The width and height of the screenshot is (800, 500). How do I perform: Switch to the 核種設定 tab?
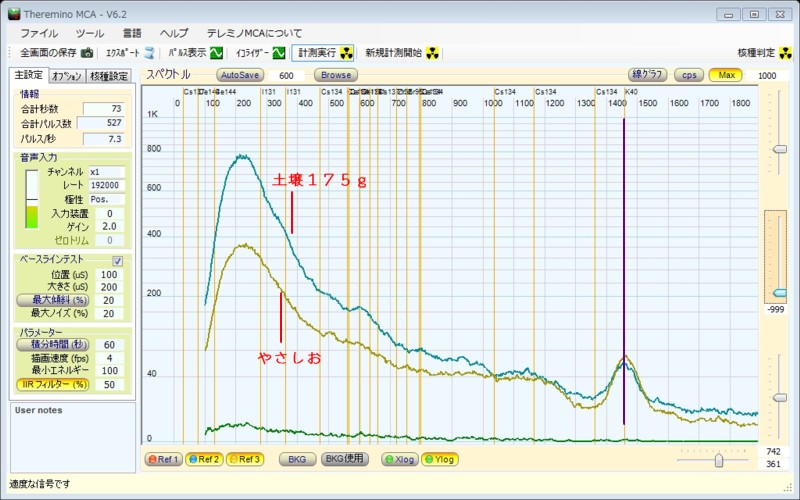109,76
